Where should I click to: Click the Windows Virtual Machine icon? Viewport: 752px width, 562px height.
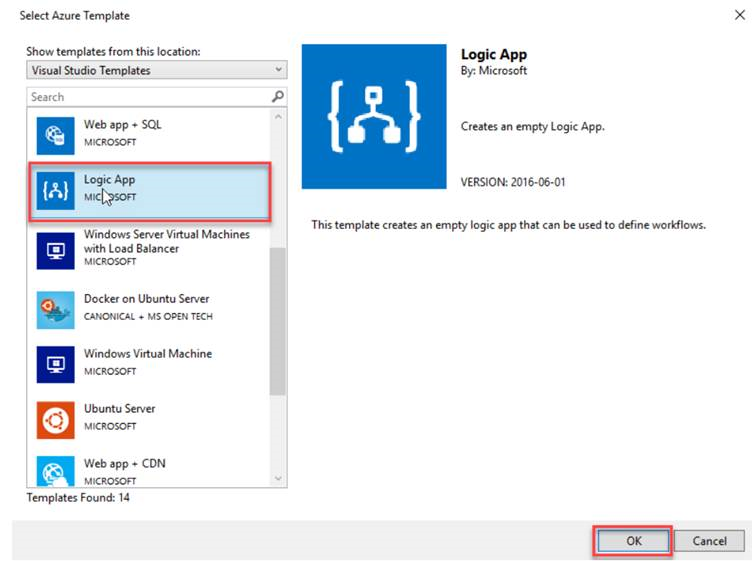click(x=55, y=365)
